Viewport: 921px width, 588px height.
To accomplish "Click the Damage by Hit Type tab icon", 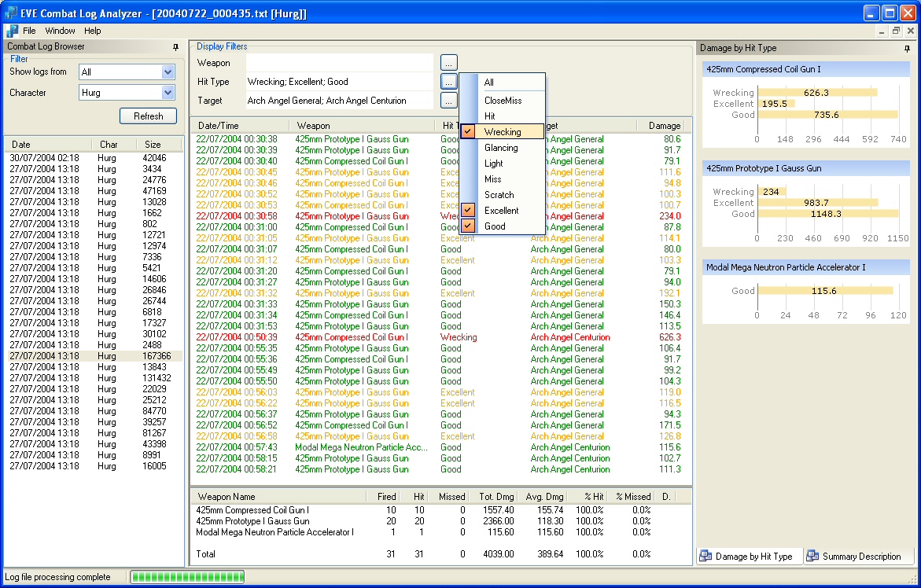I will [x=705, y=556].
